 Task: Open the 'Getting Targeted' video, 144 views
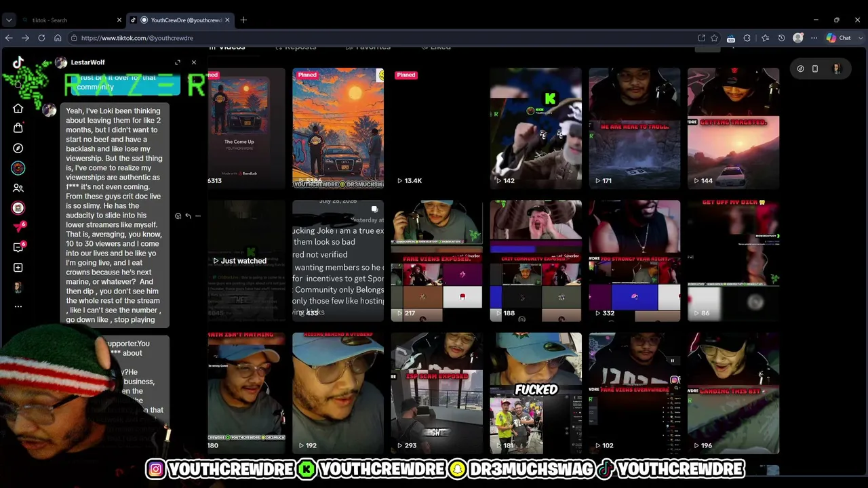coord(733,128)
